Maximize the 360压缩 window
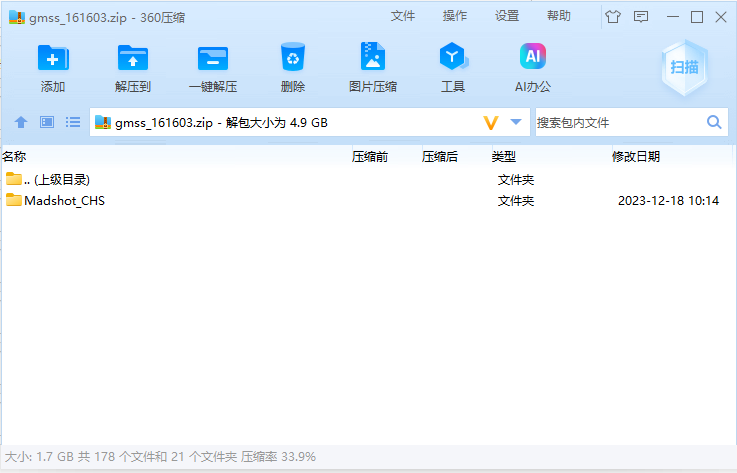The width and height of the screenshot is (737, 473). 697,17
